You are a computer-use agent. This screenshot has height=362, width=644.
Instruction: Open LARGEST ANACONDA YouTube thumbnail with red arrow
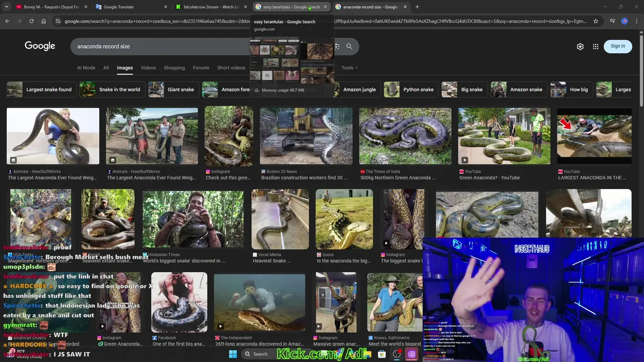point(594,136)
